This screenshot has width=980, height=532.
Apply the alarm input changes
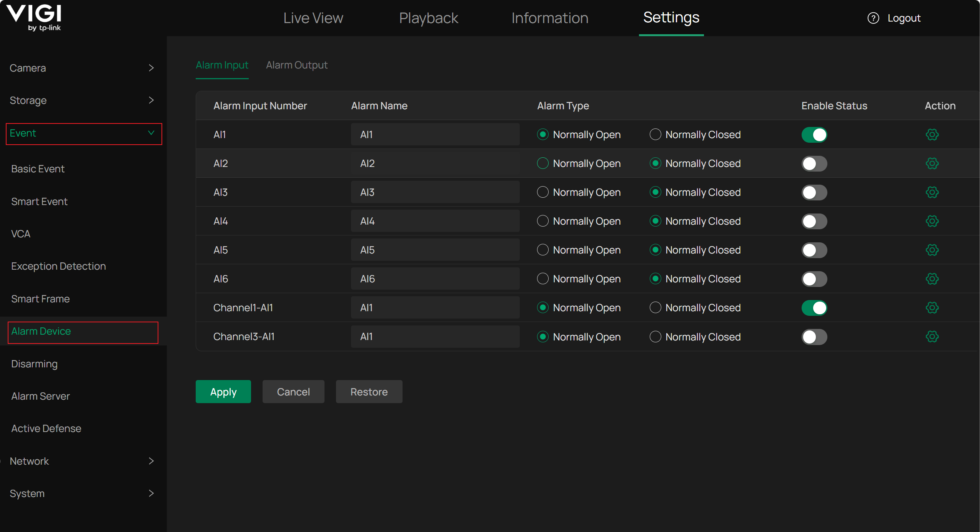click(x=223, y=392)
